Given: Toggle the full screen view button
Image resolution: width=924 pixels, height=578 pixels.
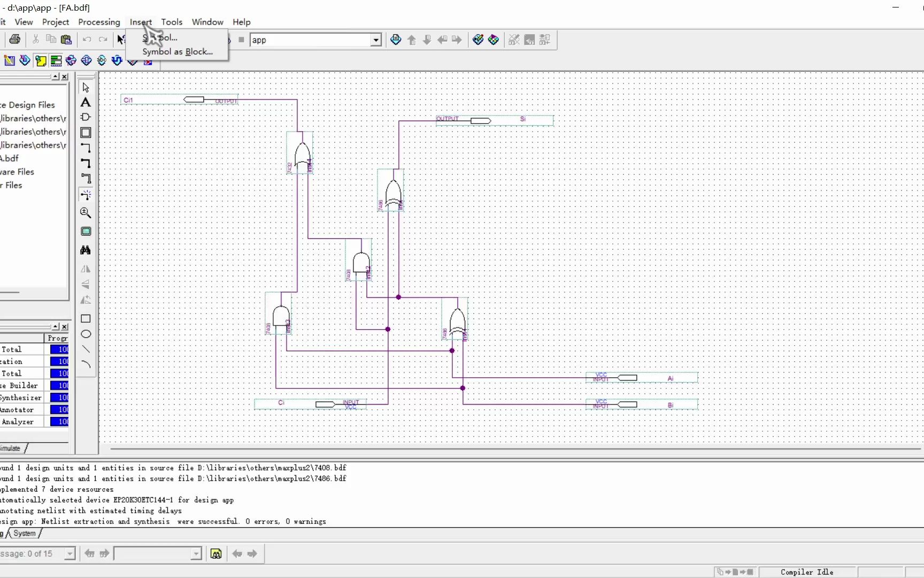Looking at the screenshot, I should point(86,231).
